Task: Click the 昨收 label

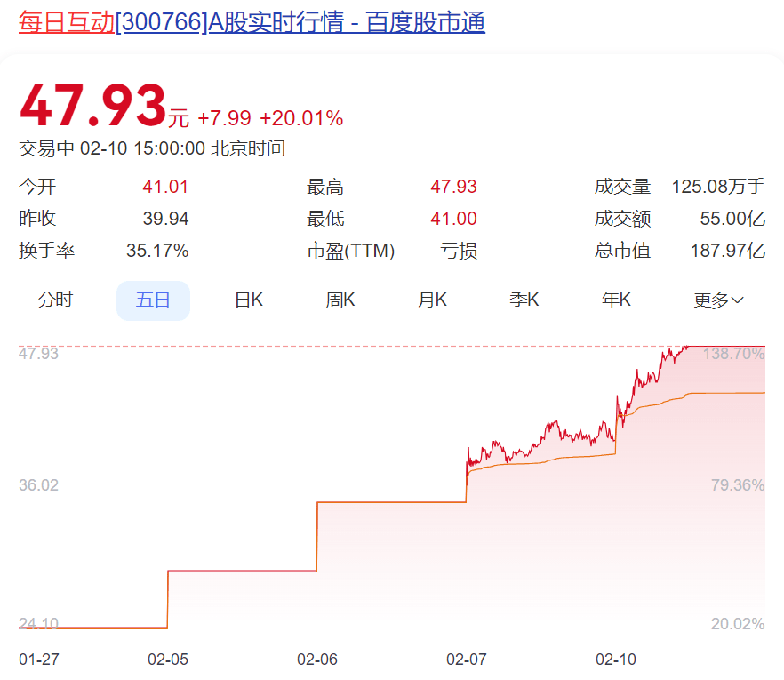Action: click(x=37, y=219)
